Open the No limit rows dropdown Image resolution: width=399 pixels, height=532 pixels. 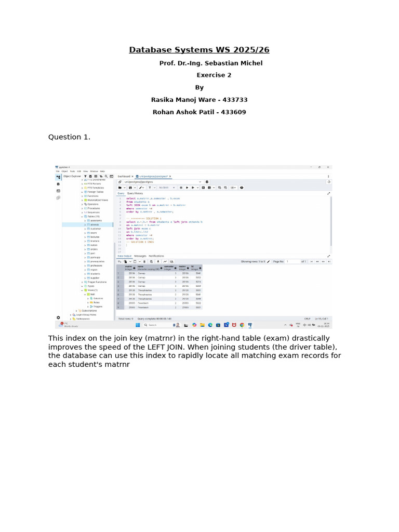(x=167, y=188)
